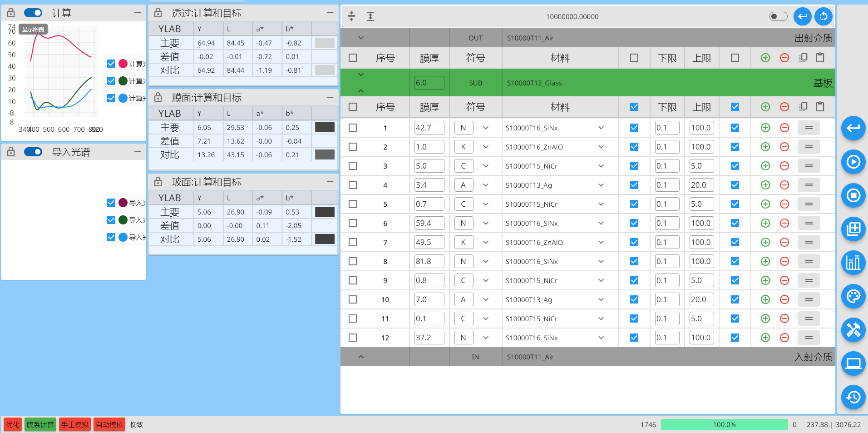Toggle the switch beside 10000000.00000 in toolbar
The height and width of the screenshot is (433, 868).
click(778, 16)
